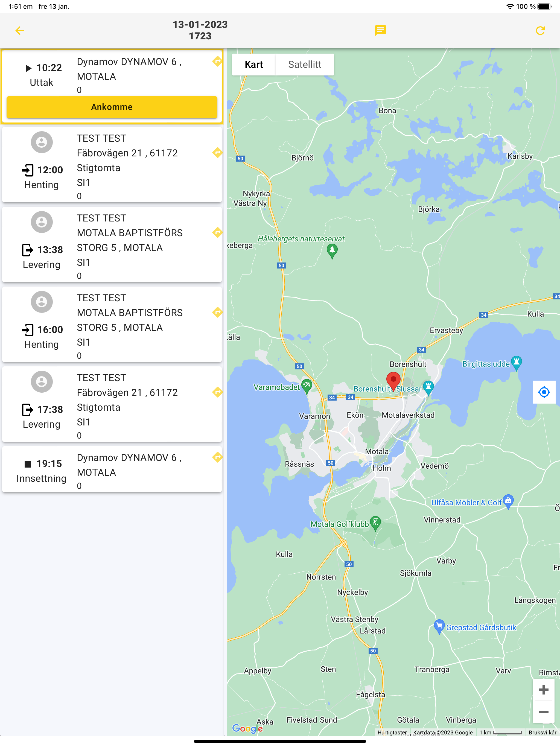
Task: Tap the Borenshults Slussar marker
Action: (428, 388)
